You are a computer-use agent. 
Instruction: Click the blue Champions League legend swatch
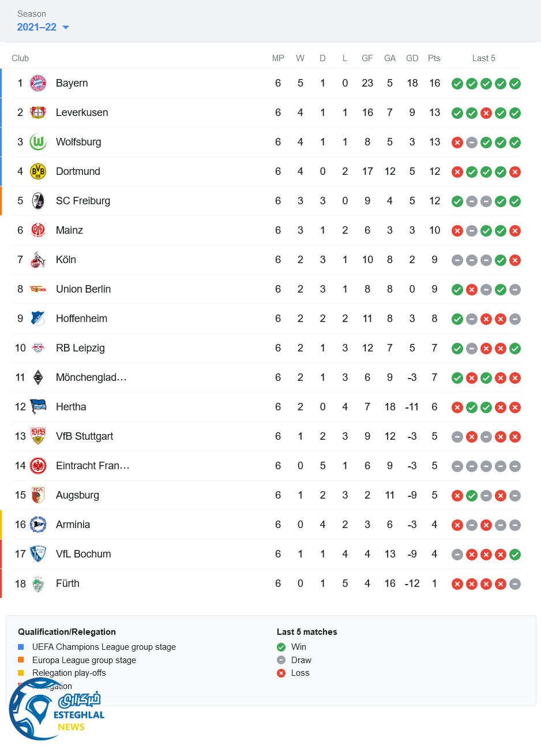[21, 647]
